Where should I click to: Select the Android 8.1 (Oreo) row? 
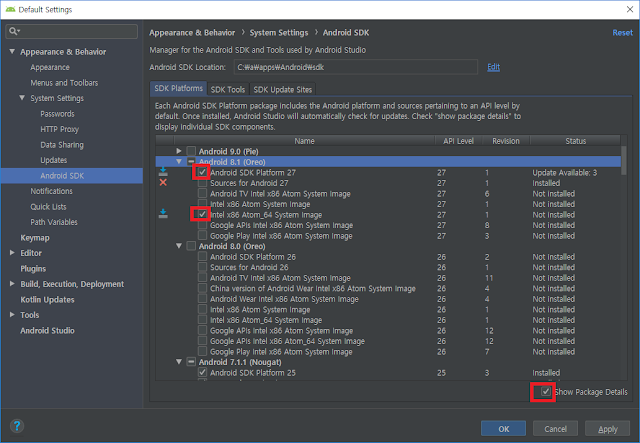coord(388,162)
